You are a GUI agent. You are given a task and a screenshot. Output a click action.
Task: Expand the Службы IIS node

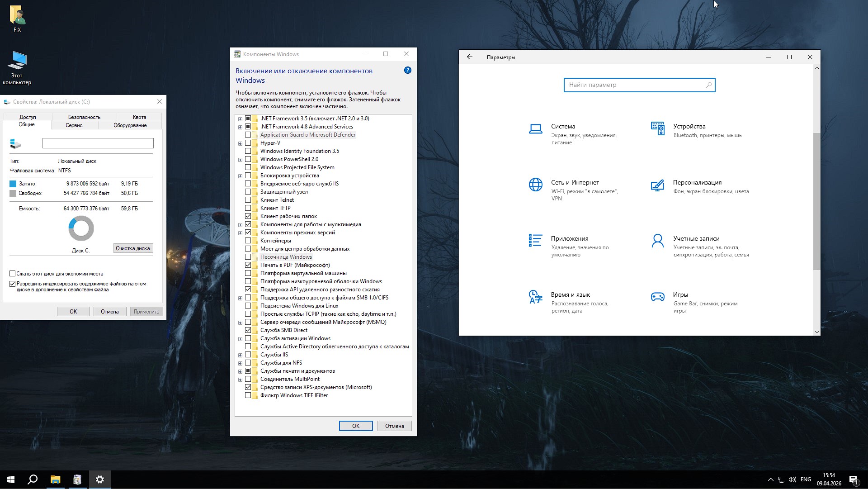tap(240, 355)
